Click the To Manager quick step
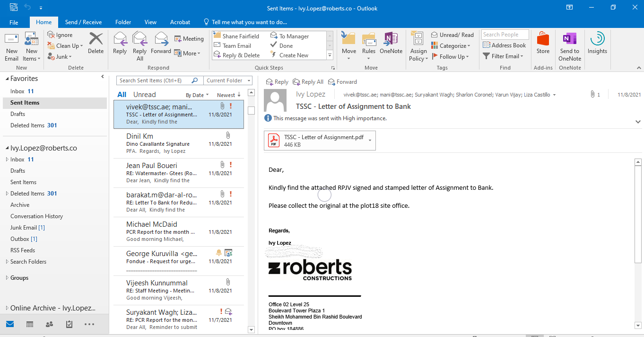The height and width of the screenshot is (337, 644). click(x=289, y=36)
